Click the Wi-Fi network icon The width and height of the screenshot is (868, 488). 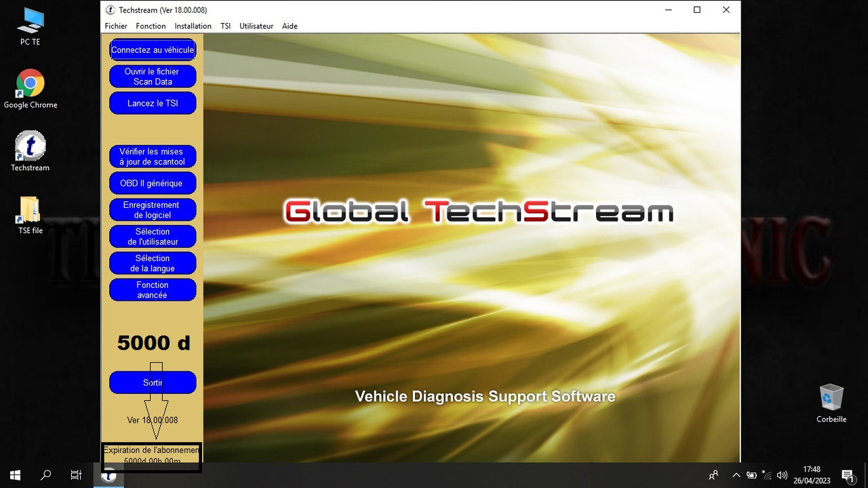[x=767, y=475]
